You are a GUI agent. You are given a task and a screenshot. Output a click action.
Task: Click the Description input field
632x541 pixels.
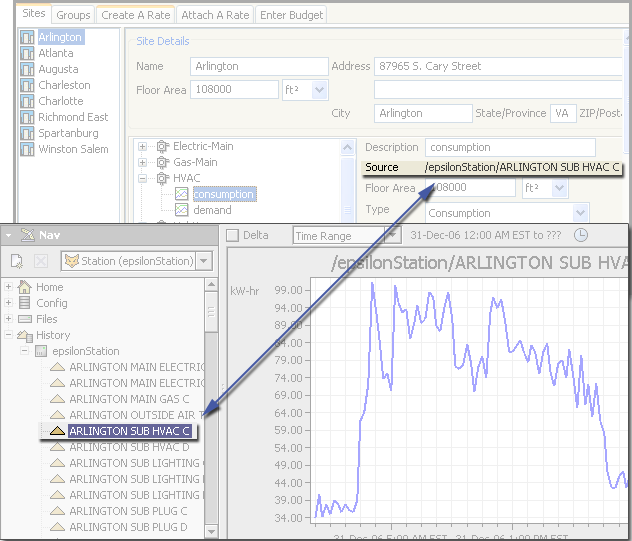pyautogui.click(x=510, y=147)
